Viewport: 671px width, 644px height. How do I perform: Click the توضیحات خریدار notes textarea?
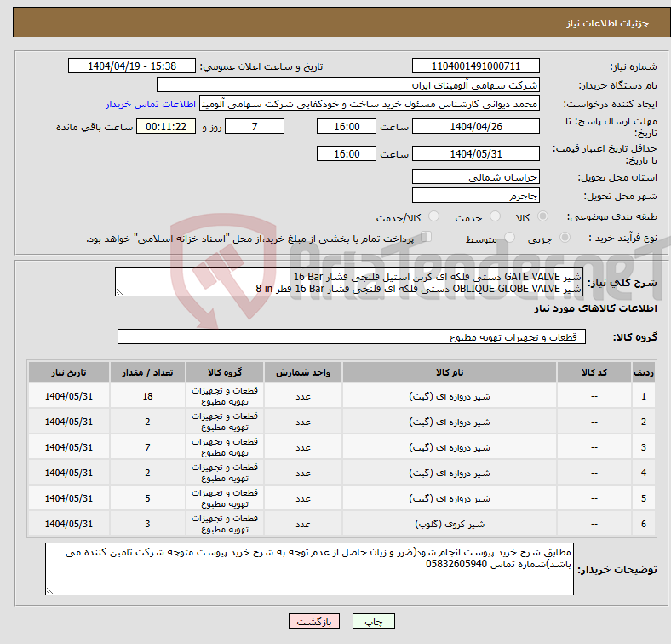[309, 569]
